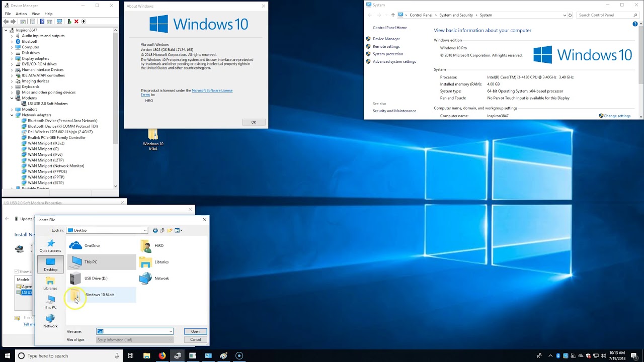Click the Firefox icon on the taskbar

point(162,355)
